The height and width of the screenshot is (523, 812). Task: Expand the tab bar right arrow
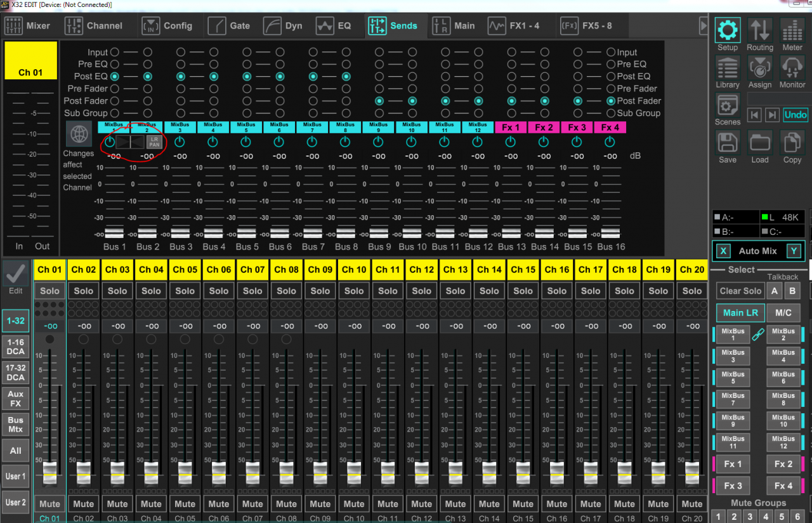click(703, 26)
